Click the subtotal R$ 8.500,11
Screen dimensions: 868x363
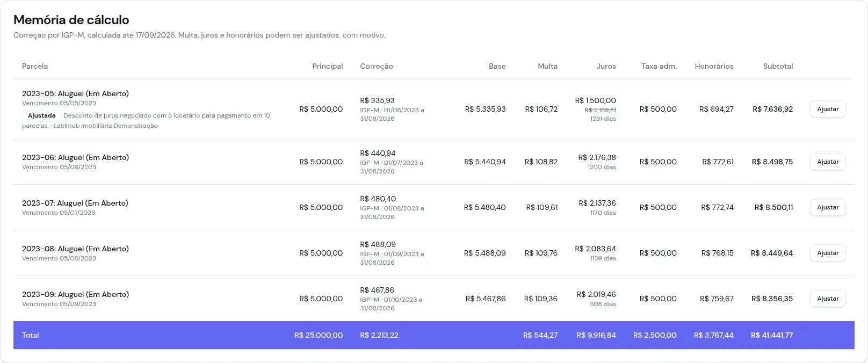tap(774, 207)
